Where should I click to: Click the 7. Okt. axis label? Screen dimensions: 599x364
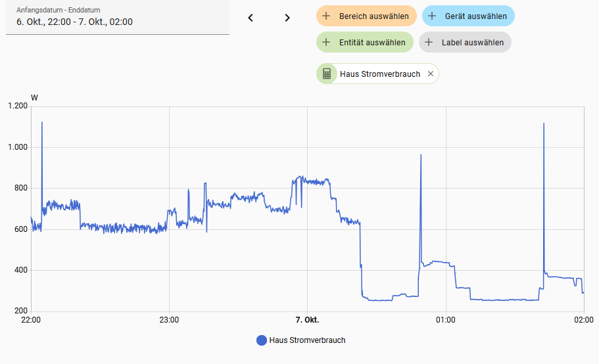click(307, 321)
